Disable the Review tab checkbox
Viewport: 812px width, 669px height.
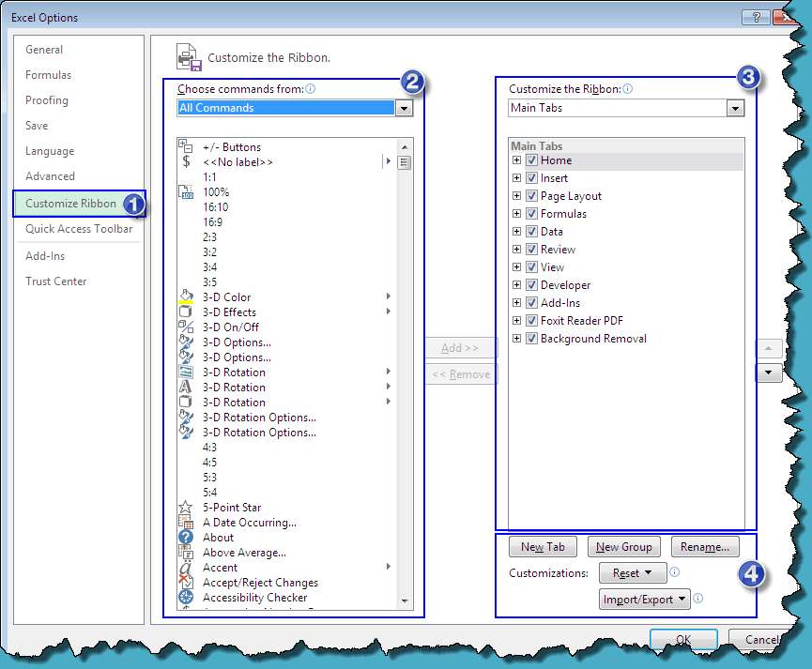[x=531, y=249]
